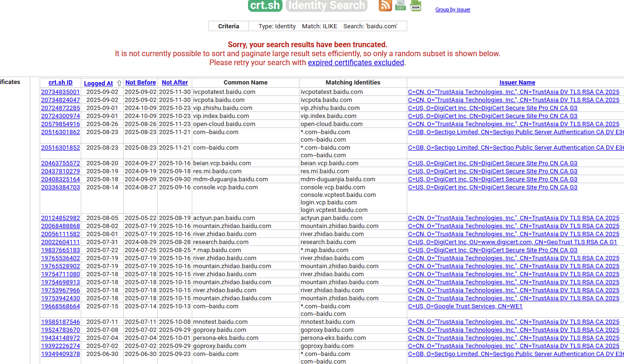Open certificate ID 19668568664
This screenshot has height=364, width=624.
coord(60,306)
